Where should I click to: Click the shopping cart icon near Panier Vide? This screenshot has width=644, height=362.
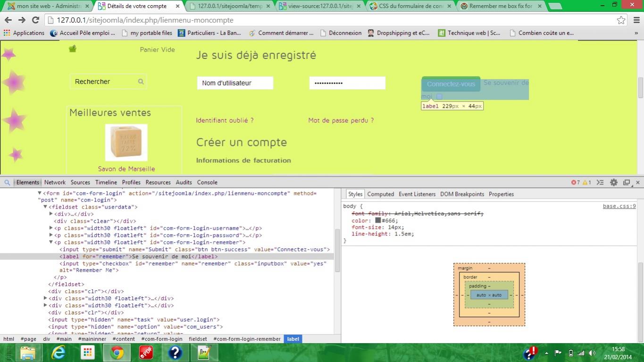73,49
